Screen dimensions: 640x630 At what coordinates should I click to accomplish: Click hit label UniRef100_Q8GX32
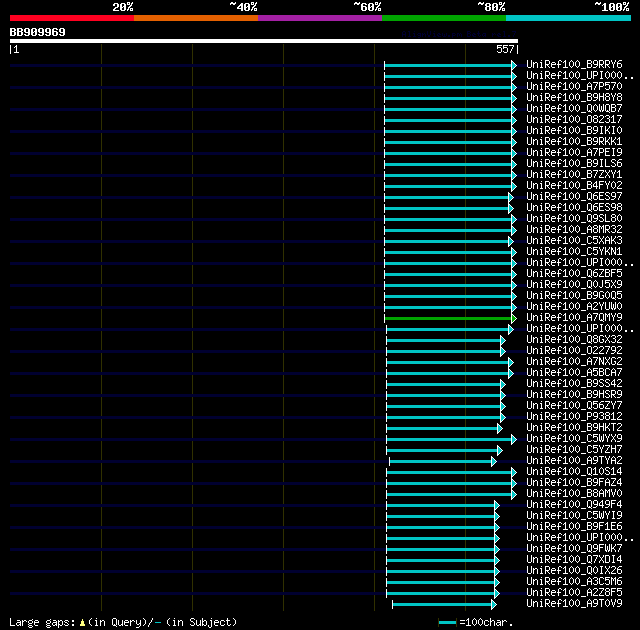point(574,340)
